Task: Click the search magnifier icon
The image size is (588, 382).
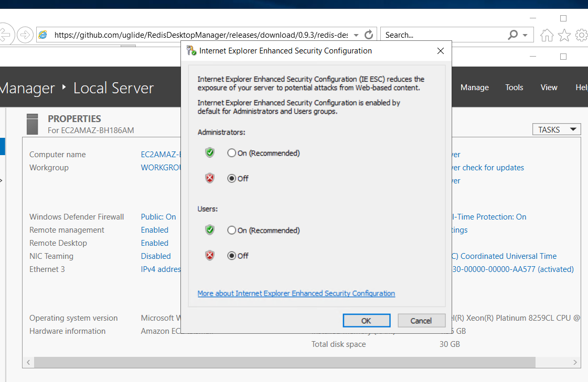Action: coord(512,35)
